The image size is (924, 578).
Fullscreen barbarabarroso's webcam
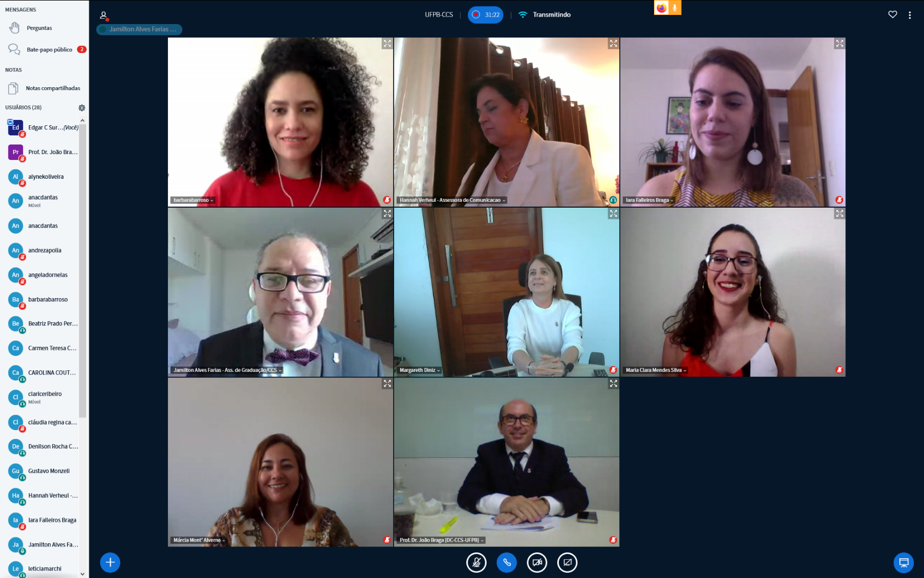(x=387, y=43)
